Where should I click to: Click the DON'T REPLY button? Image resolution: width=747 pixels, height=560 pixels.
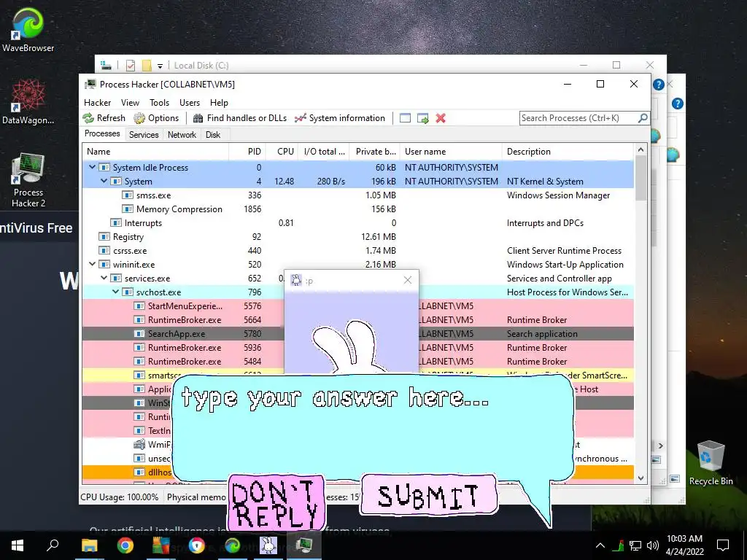click(x=276, y=503)
